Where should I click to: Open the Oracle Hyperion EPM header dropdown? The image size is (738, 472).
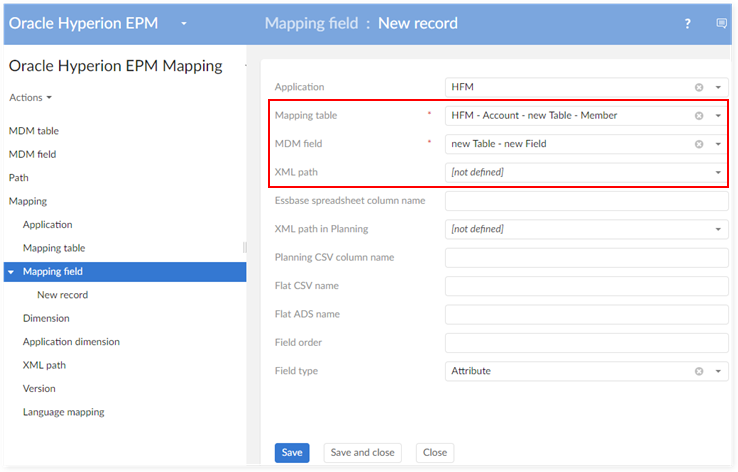click(184, 23)
